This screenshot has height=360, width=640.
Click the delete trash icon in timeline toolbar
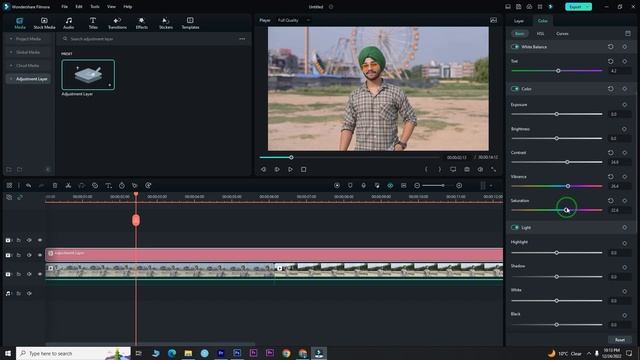coord(55,185)
